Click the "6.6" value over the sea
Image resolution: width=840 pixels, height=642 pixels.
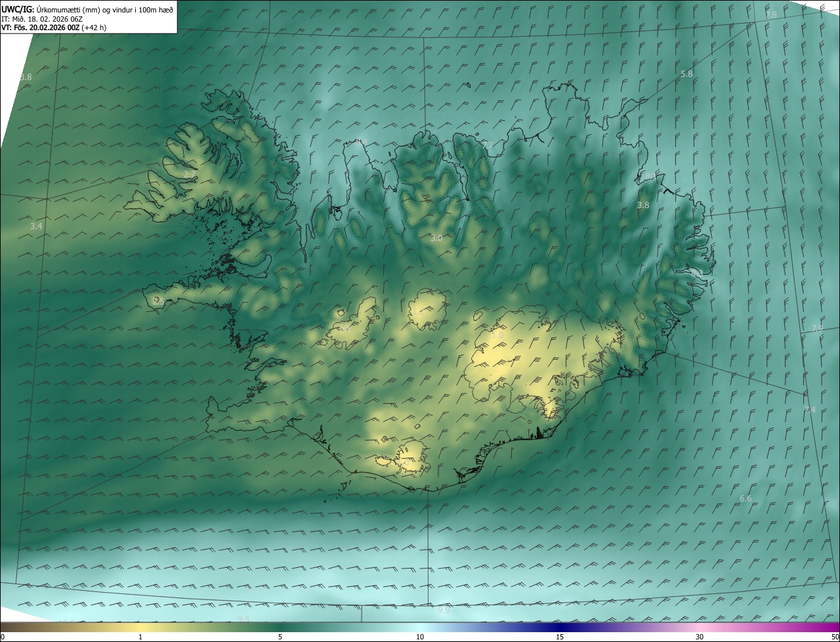coord(745,499)
